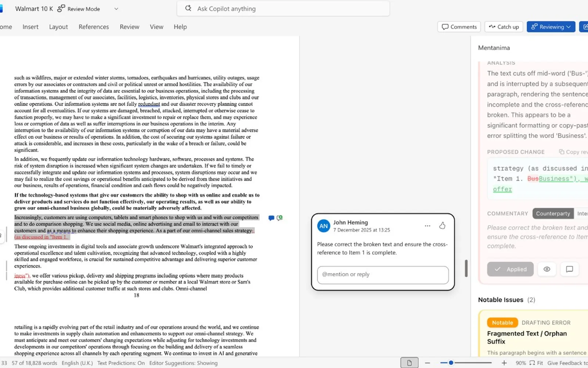Click the vertical scrollbar thumb of the comments pane
The height and width of the screenshot is (368, 588).
[x=466, y=268]
